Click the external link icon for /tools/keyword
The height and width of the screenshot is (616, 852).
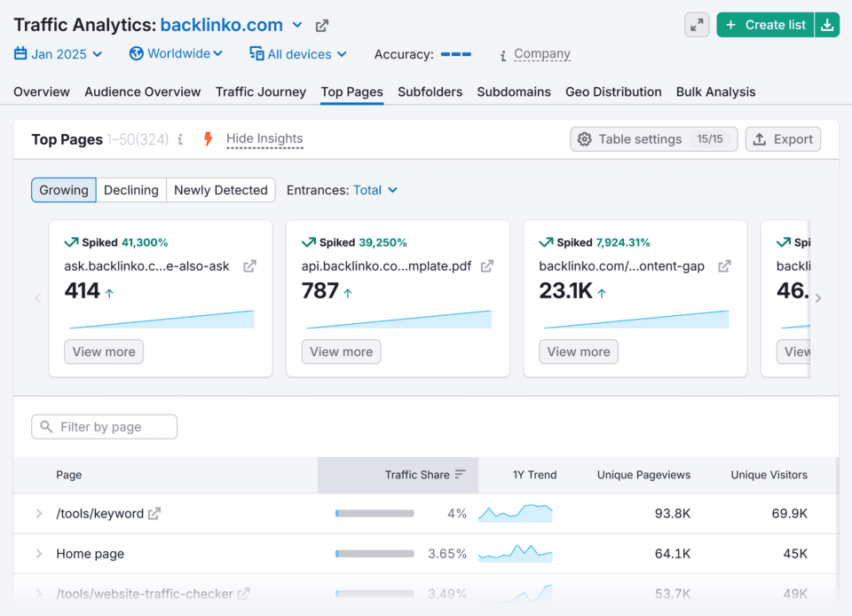(x=153, y=513)
